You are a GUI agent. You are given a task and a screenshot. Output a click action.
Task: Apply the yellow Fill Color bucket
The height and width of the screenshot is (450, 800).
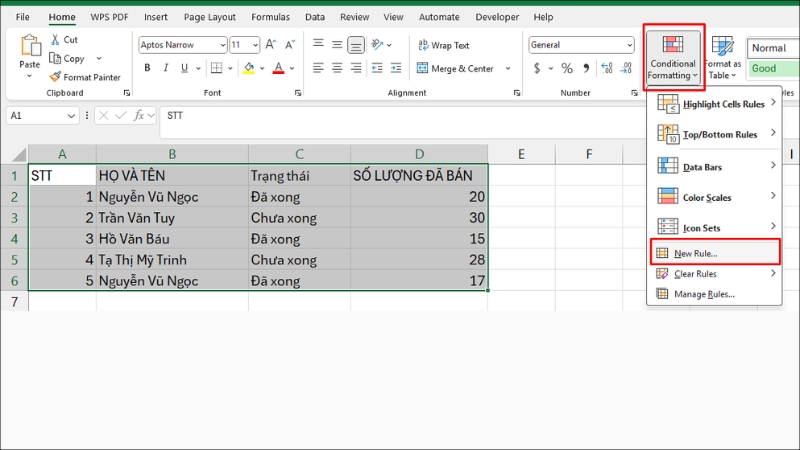coord(249,68)
